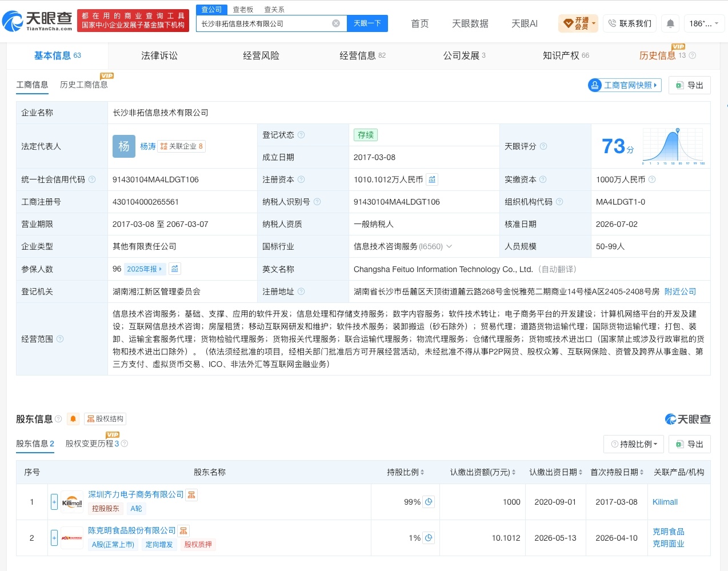
Task: Switch to 查关系 search tab
Action: tap(274, 10)
